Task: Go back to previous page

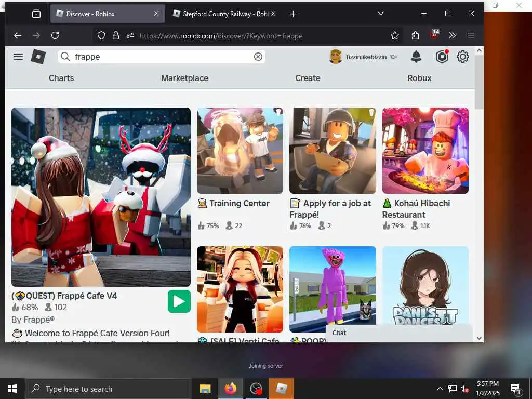Action: point(18,36)
